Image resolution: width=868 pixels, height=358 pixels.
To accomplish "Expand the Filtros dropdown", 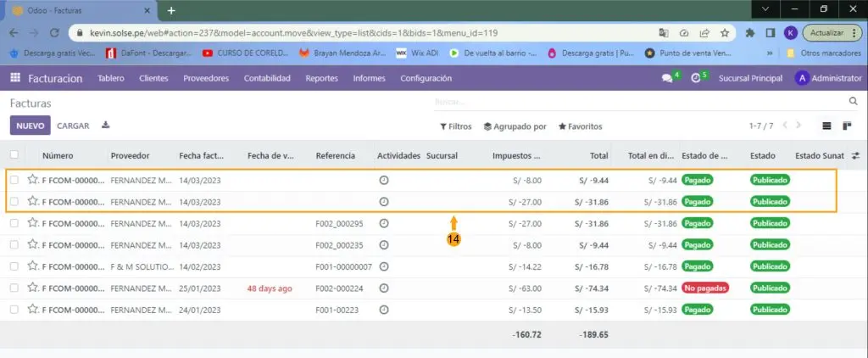I will [456, 126].
